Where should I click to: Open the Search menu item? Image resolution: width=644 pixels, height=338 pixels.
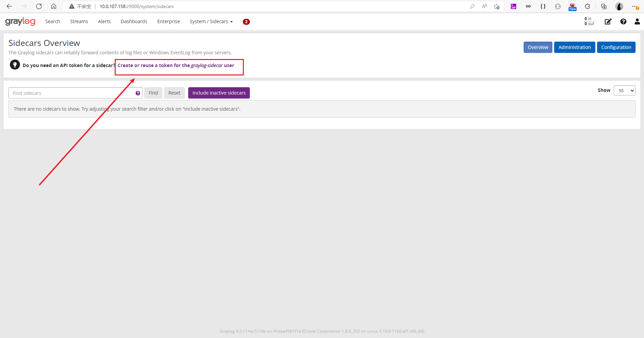[53, 21]
